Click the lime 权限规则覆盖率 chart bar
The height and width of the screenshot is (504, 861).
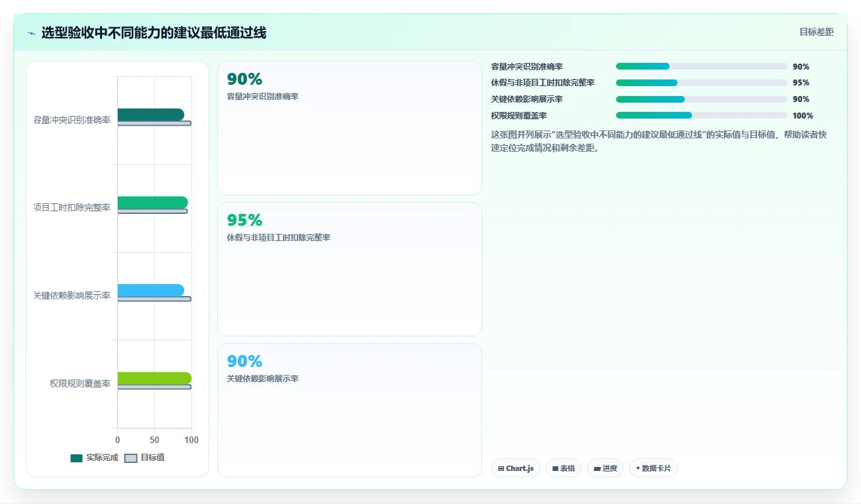click(x=154, y=378)
